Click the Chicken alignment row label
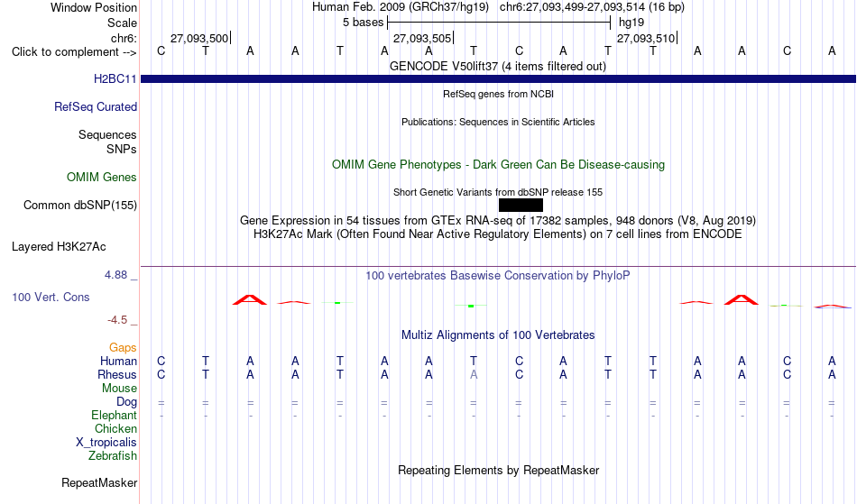The height and width of the screenshot is (504, 857). click(115, 429)
